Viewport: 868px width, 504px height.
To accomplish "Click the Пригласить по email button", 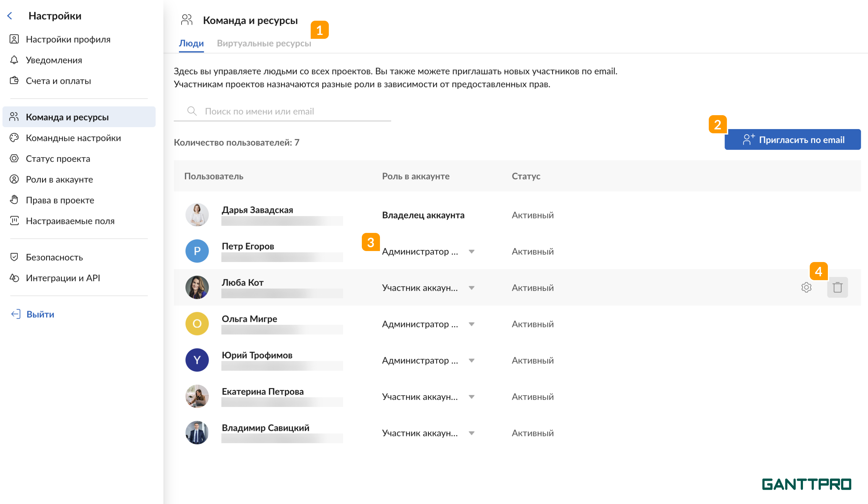I will tap(792, 139).
